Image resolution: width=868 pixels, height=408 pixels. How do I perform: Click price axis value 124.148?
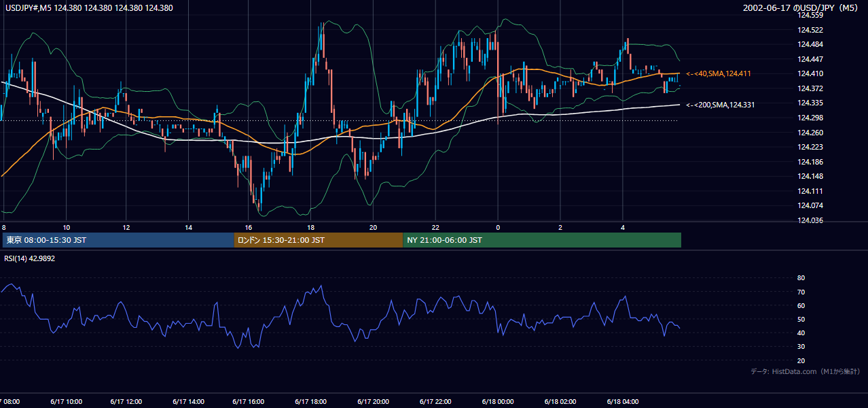point(810,176)
